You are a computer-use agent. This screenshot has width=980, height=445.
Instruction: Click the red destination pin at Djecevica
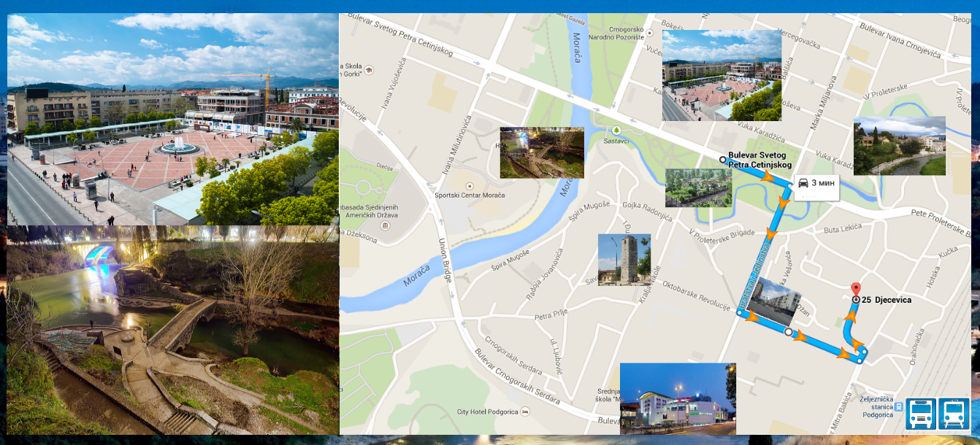[x=856, y=290]
